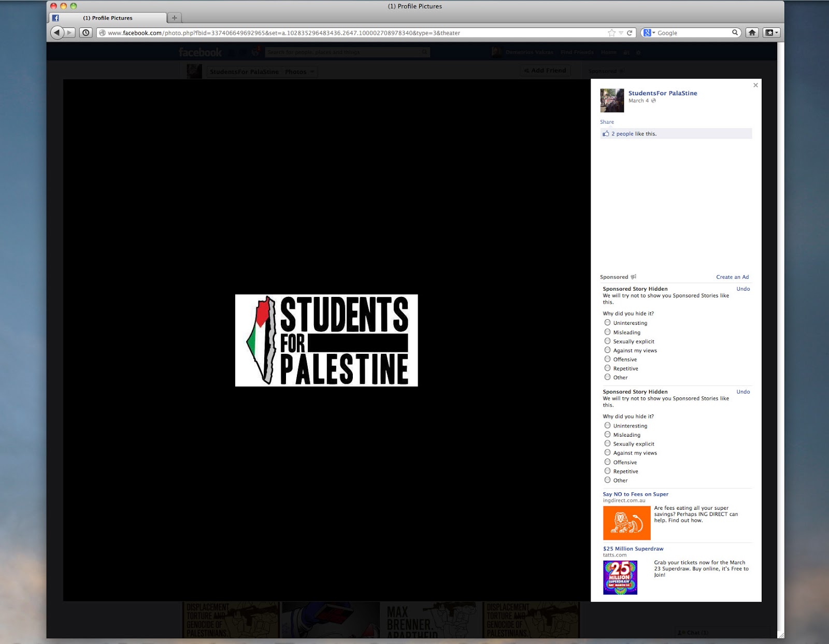The width and height of the screenshot is (829, 644).
Task: Select Uninteresting in first hidden story survey
Action: (x=607, y=322)
